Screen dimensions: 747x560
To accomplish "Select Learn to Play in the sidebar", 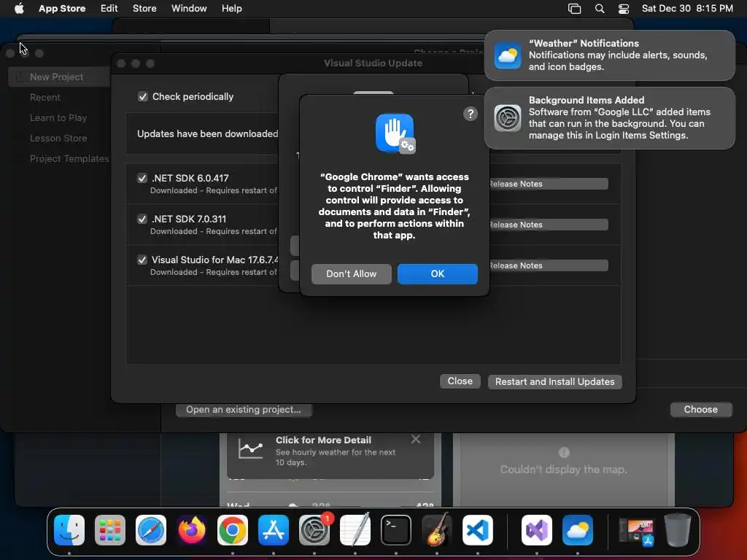I will point(58,117).
